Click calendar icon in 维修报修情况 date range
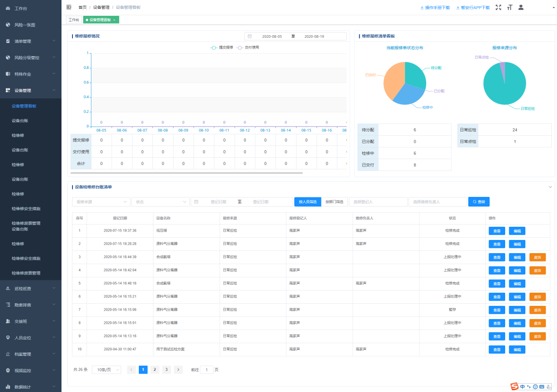The height and width of the screenshot is (392, 557). point(250,36)
